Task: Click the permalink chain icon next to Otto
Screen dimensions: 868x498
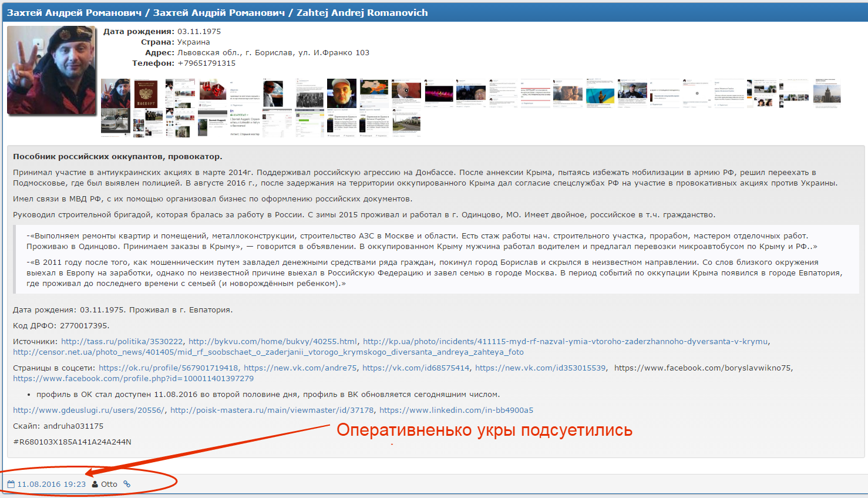Action: click(x=126, y=484)
